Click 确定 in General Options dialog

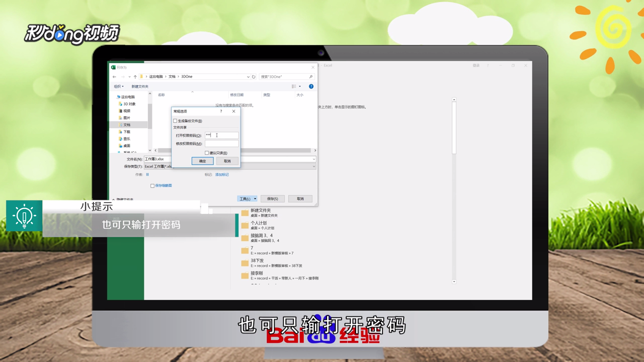click(202, 161)
